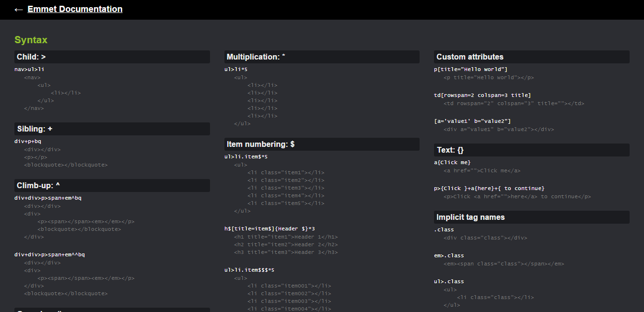Image resolution: width=644 pixels, height=312 pixels.
Task: Select the 'Implicit tag names' section header
Action: (x=532, y=217)
